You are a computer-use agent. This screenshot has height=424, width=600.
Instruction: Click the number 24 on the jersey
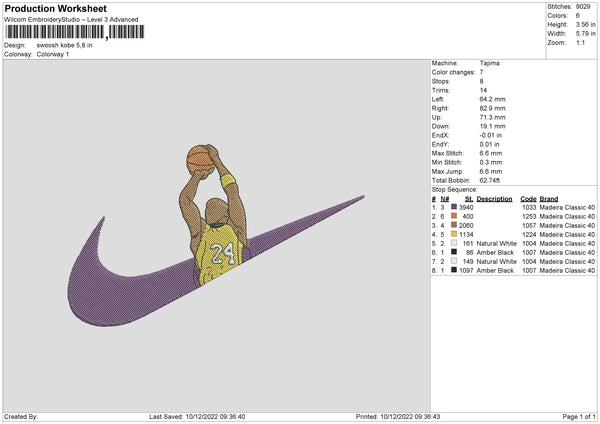coord(222,253)
